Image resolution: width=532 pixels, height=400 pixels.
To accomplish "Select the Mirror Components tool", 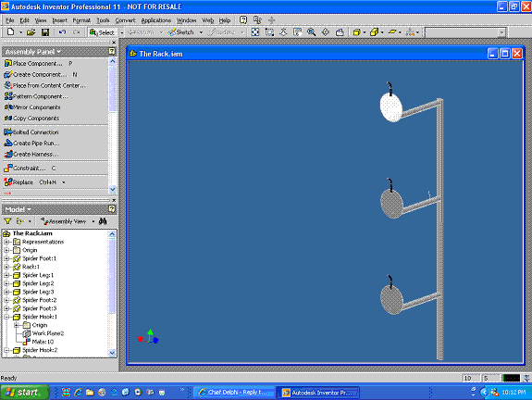I will [x=32, y=107].
